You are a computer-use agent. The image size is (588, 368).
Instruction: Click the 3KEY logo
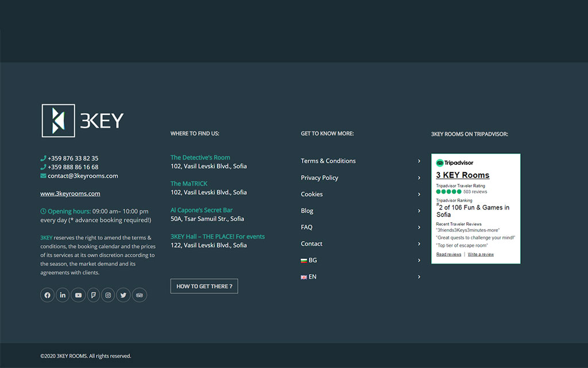[82, 121]
